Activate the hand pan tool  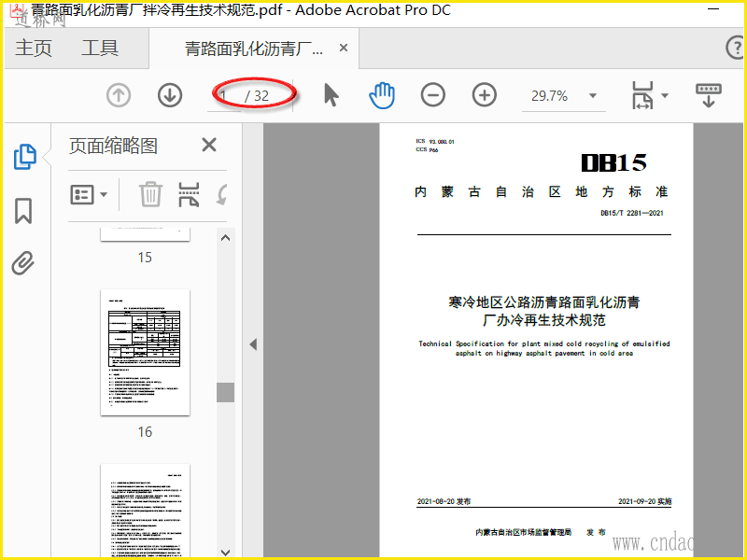point(382,95)
